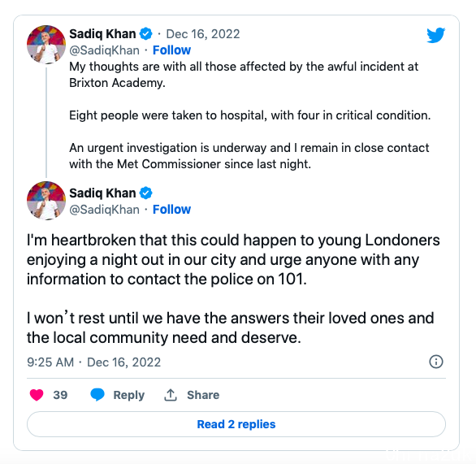Click verified badge on second tweet
The width and height of the screenshot is (476, 464).
point(145,193)
